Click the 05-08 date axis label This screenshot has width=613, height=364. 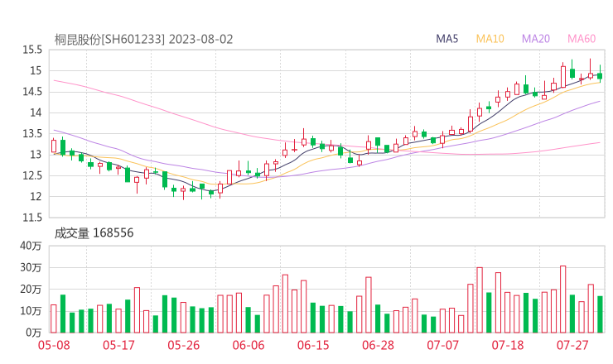click(x=54, y=345)
